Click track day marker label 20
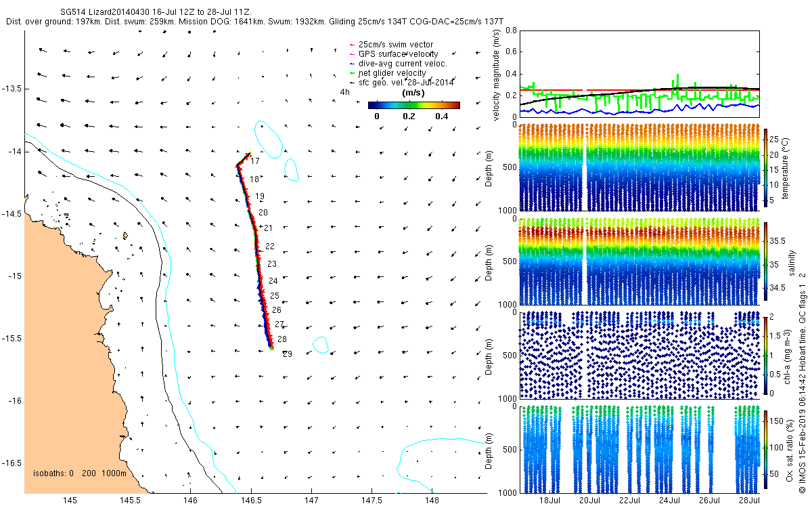This screenshot has width=812, height=508. click(x=263, y=213)
